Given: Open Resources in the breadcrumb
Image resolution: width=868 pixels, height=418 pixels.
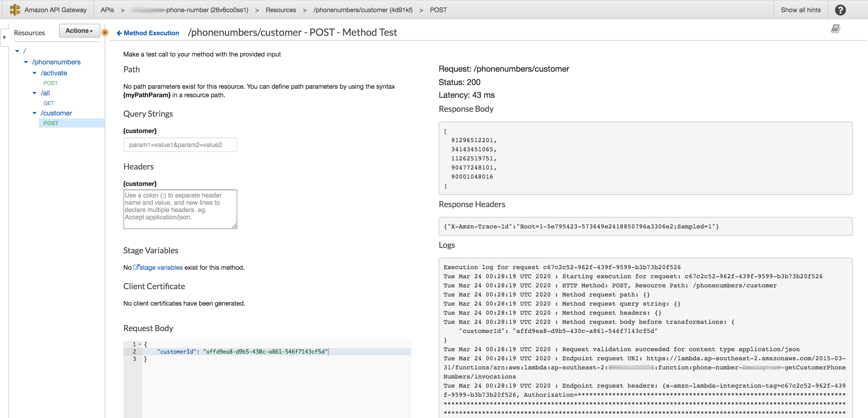Looking at the screenshot, I should point(280,10).
